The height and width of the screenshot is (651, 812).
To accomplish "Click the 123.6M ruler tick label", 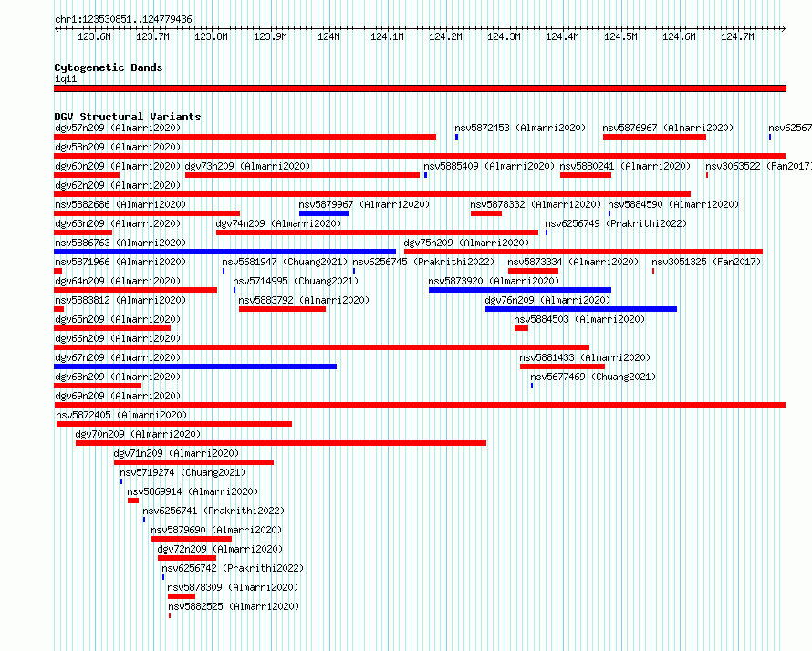I will pyautogui.click(x=94, y=36).
